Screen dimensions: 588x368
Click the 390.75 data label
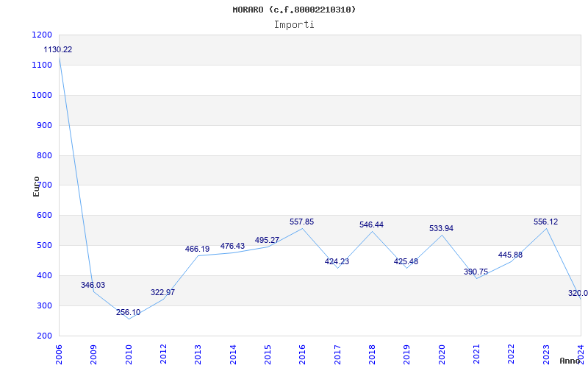[x=476, y=272]
